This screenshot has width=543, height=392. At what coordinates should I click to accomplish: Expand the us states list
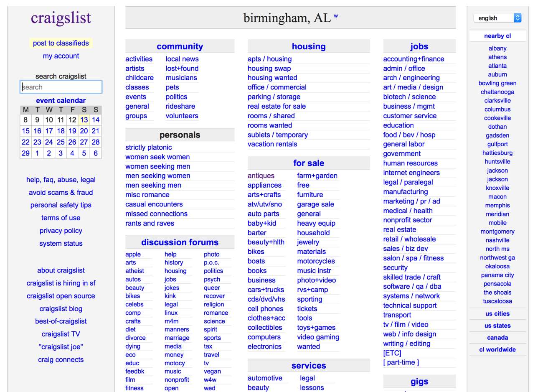click(497, 326)
